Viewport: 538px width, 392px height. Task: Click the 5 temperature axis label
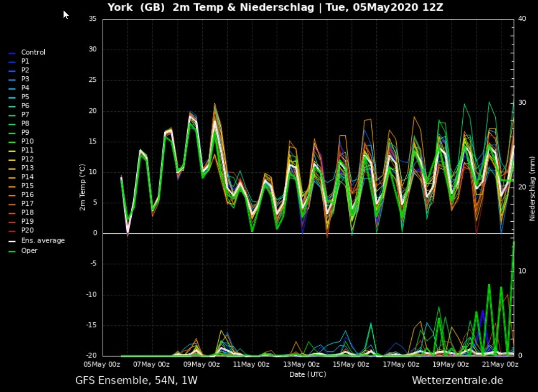click(95, 202)
